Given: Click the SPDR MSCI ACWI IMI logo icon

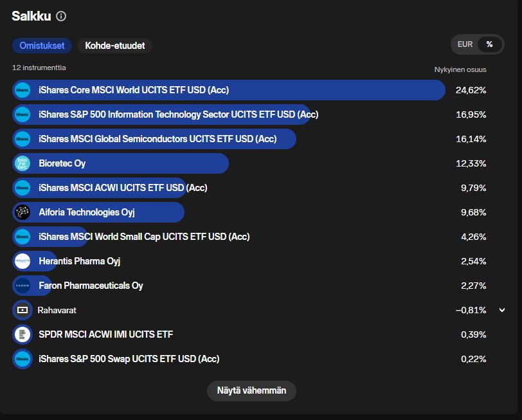Looking at the screenshot, I should pyautogui.click(x=22, y=334).
